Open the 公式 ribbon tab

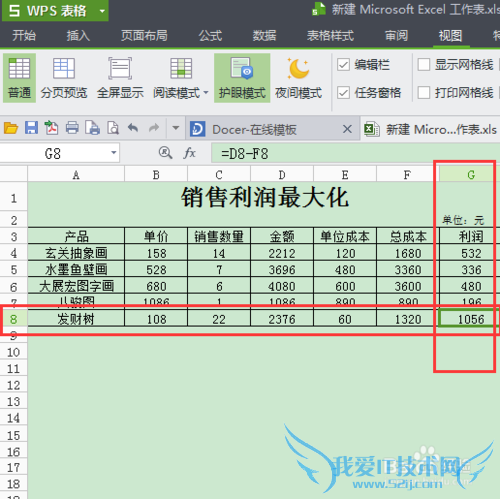pos(210,35)
